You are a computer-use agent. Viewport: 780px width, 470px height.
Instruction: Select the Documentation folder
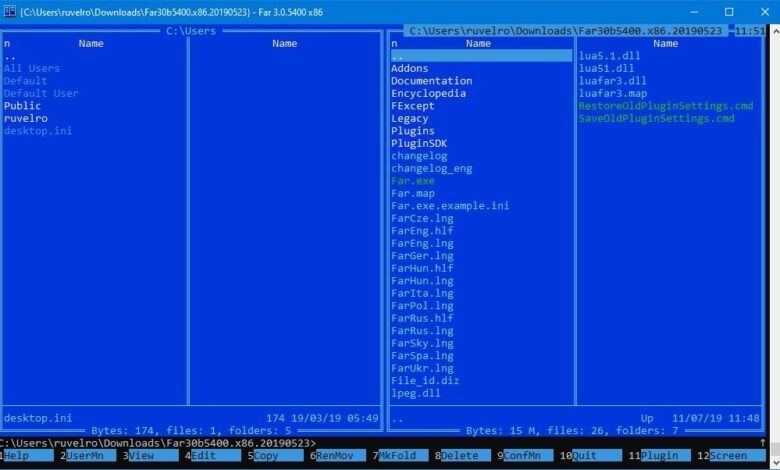tap(431, 81)
